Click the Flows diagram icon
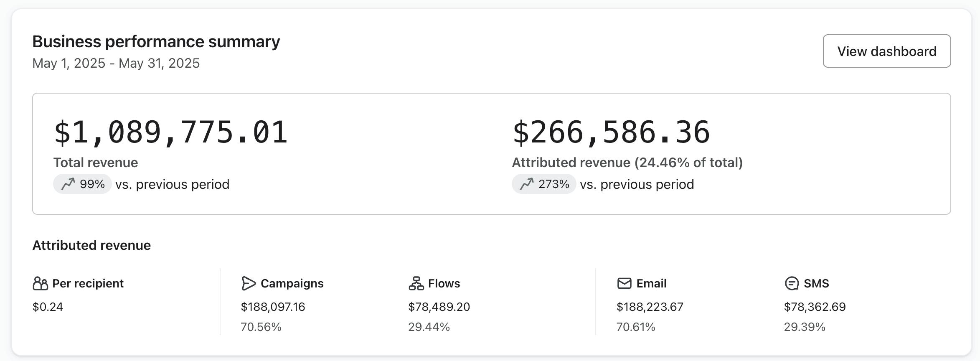 (x=416, y=283)
